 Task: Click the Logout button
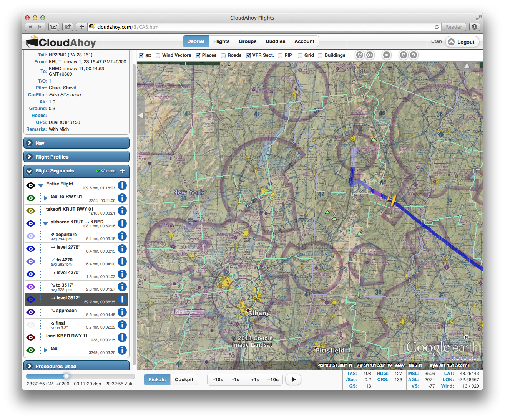click(462, 42)
